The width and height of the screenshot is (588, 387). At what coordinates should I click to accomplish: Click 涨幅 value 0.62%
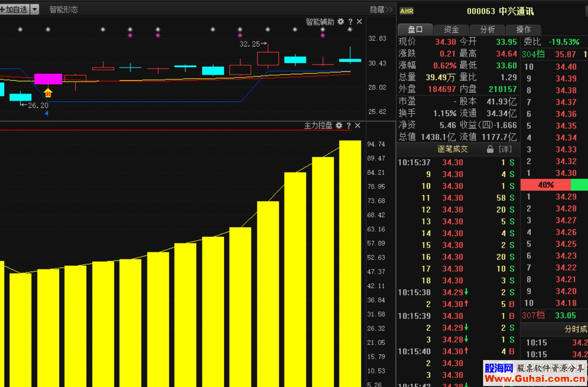pyautogui.click(x=445, y=66)
